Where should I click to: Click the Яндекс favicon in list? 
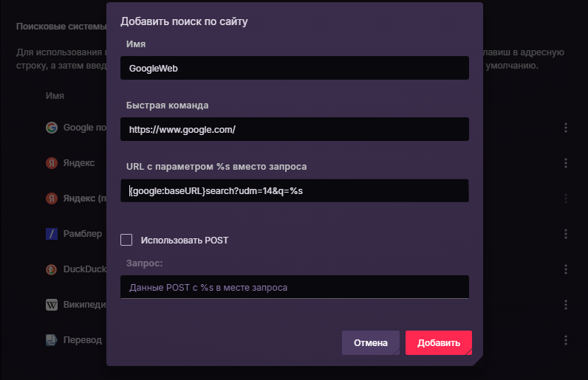(52, 163)
